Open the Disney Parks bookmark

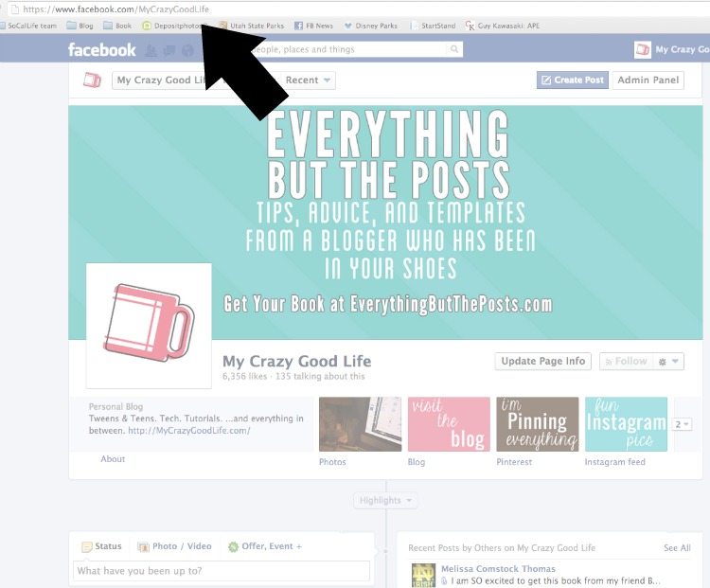(x=370, y=26)
